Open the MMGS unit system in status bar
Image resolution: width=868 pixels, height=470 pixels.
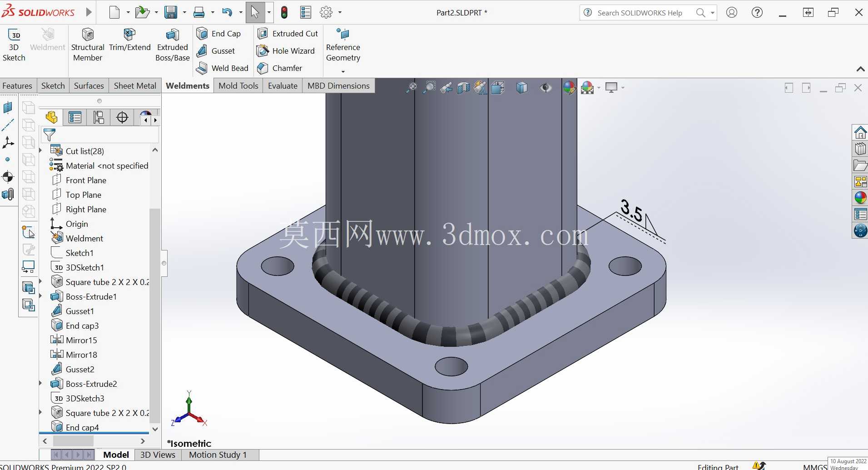click(815, 466)
